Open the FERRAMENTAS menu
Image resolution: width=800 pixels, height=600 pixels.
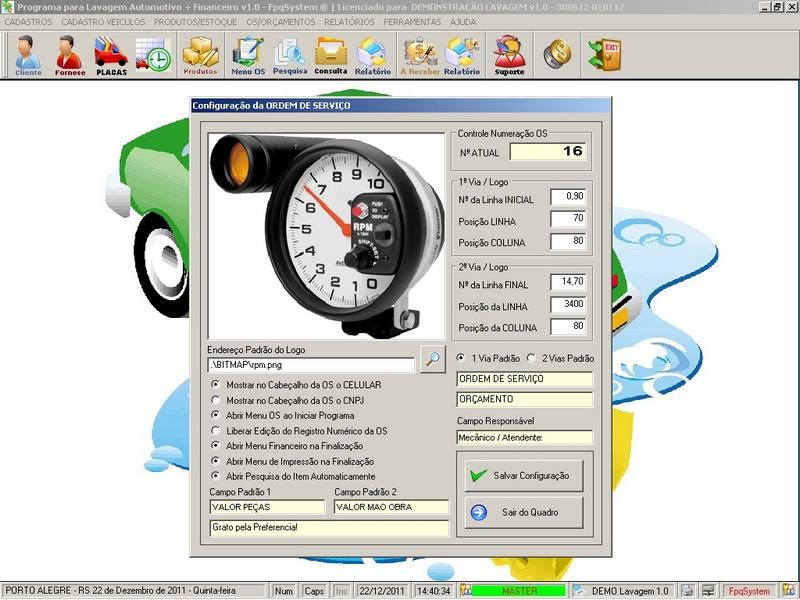click(x=411, y=21)
